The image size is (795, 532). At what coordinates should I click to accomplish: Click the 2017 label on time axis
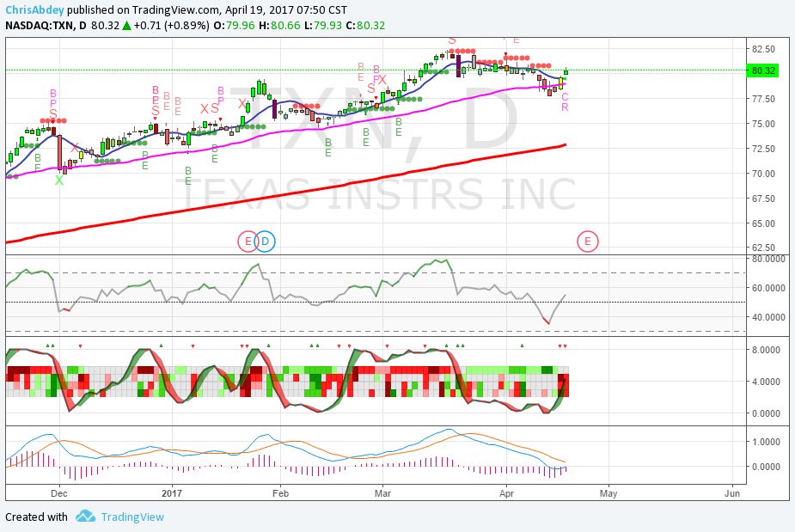pyautogui.click(x=172, y=493)
